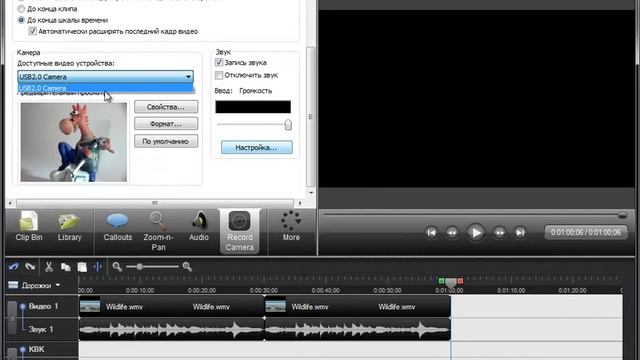Click the horizontal scrollbar right arrow
The image size is (640, 360).
pos(300,203)
